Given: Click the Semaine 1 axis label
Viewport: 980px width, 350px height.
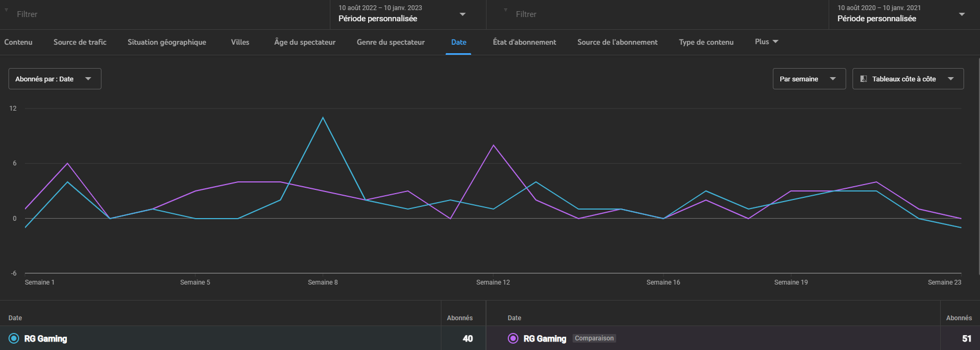Looking at the screenshot, I should [40, 282].
